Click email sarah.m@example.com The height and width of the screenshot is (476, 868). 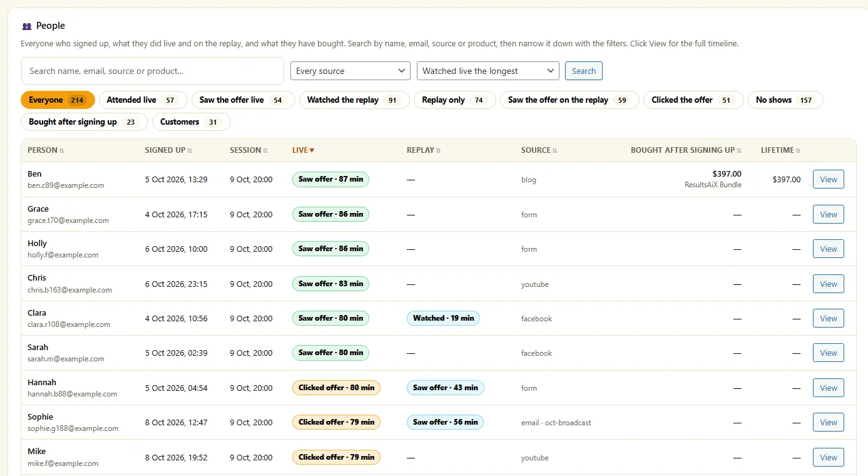66,359
